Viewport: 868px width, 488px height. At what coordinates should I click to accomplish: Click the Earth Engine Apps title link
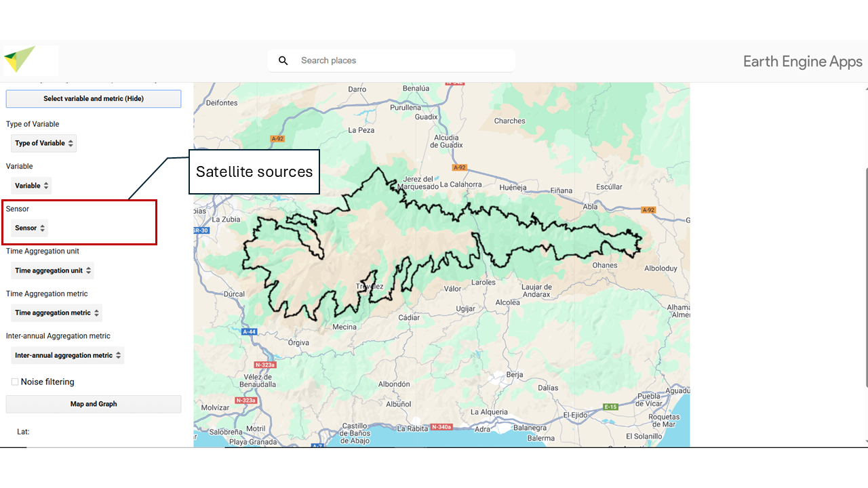click(802, 62)
